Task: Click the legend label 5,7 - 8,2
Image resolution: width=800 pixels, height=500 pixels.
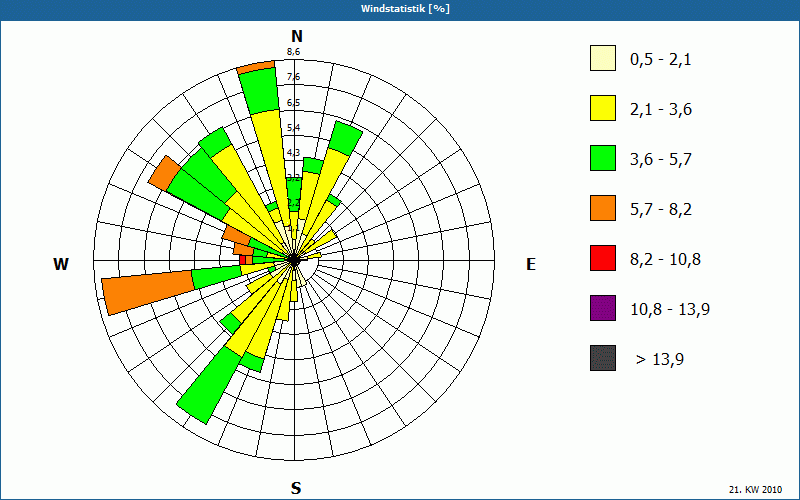Action: (x=661, y=210)
